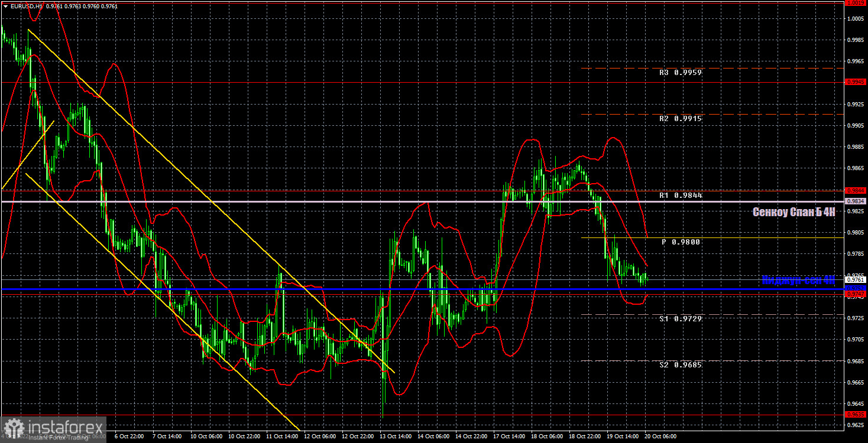Click the current price tag 0.9761
The height and width of the screenshot is (443, 868).
coord(856,280)
